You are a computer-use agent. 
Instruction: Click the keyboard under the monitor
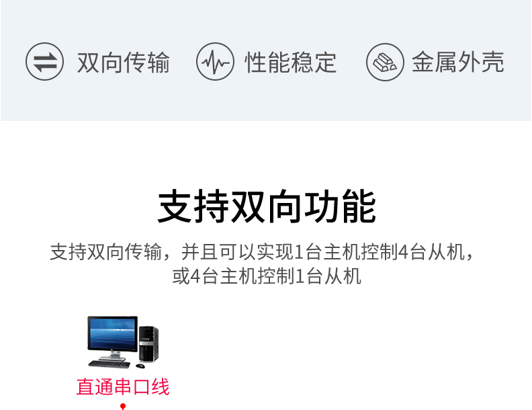pyautogui.click(x=109, y=364)
